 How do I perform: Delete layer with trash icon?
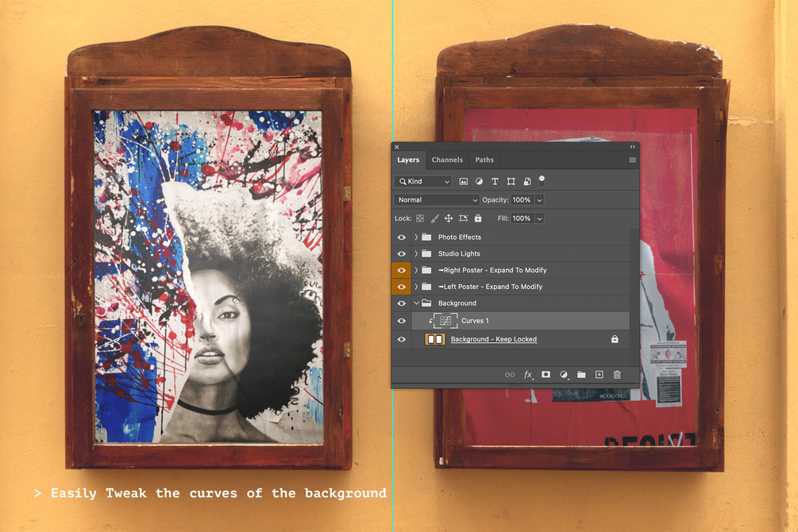click(x=617, y=375)
